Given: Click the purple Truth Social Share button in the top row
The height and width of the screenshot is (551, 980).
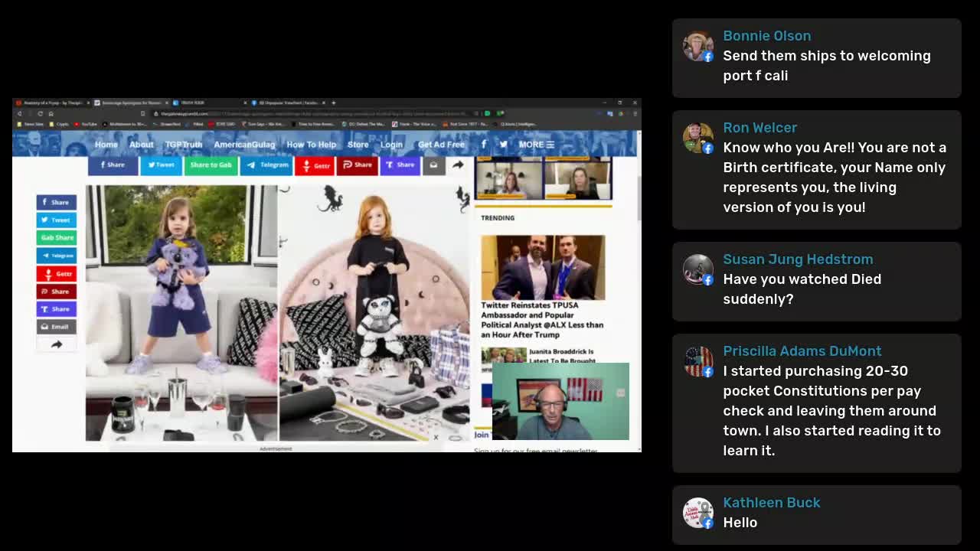Looking at the screenshot, I should [400, 165].
